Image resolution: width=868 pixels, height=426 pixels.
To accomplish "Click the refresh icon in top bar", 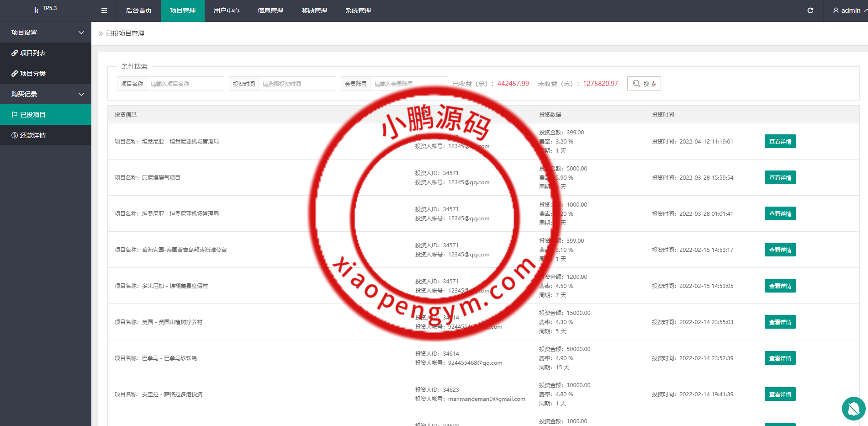I will [x=810, y=11].
